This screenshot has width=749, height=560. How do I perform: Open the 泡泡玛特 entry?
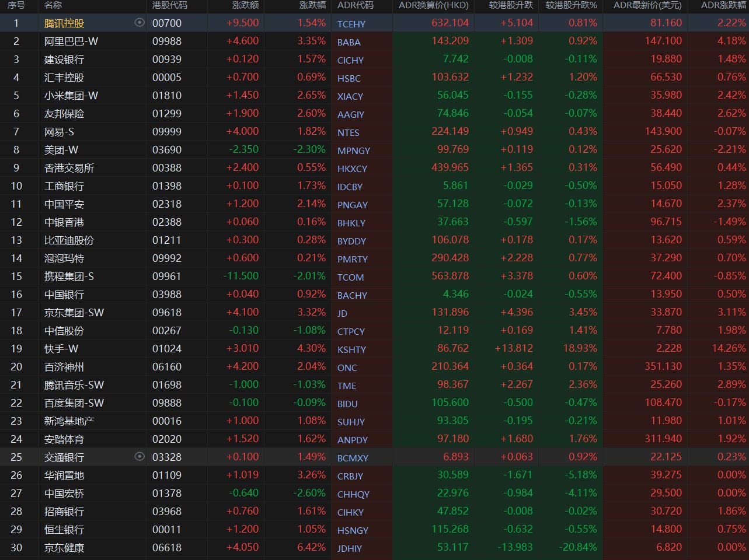64,258
